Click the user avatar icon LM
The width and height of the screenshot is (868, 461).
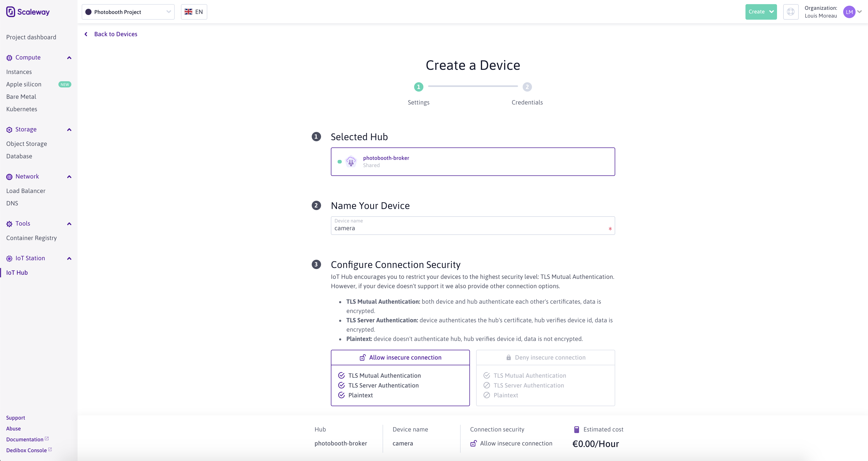(x=850, y=11)
